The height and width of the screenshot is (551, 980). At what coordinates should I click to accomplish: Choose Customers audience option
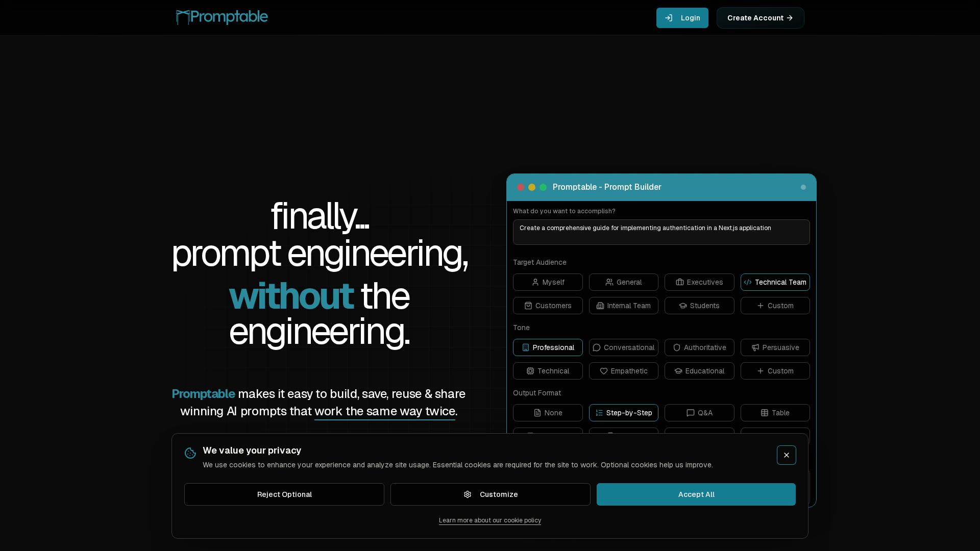click(x=548, y=306)
